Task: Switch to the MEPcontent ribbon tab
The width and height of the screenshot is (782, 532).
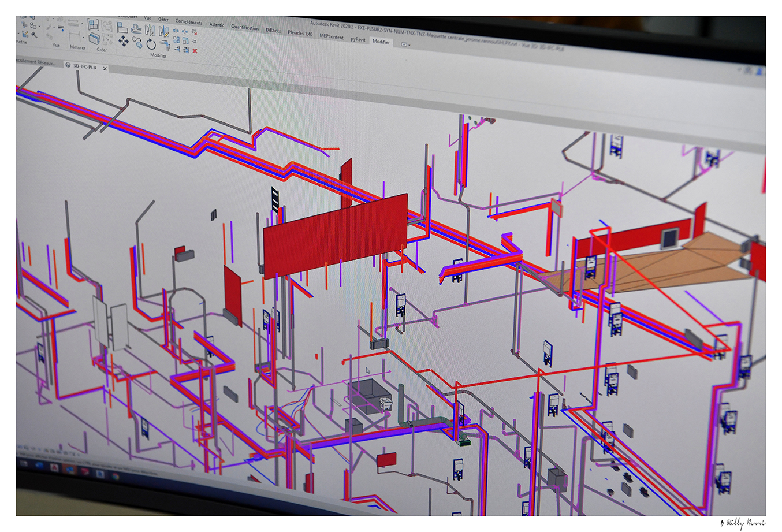Action: tap(332, 37)
